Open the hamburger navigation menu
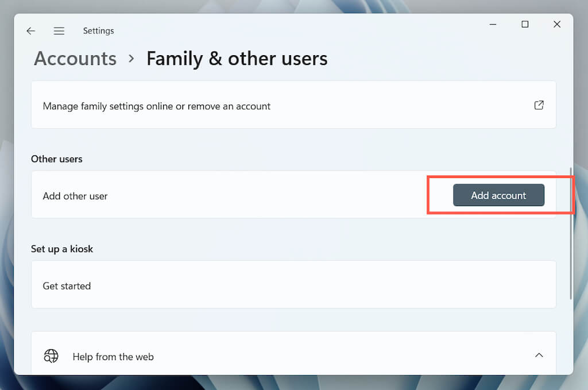The height and width of the screenshot is (390, 588). [x=59, y=31]
